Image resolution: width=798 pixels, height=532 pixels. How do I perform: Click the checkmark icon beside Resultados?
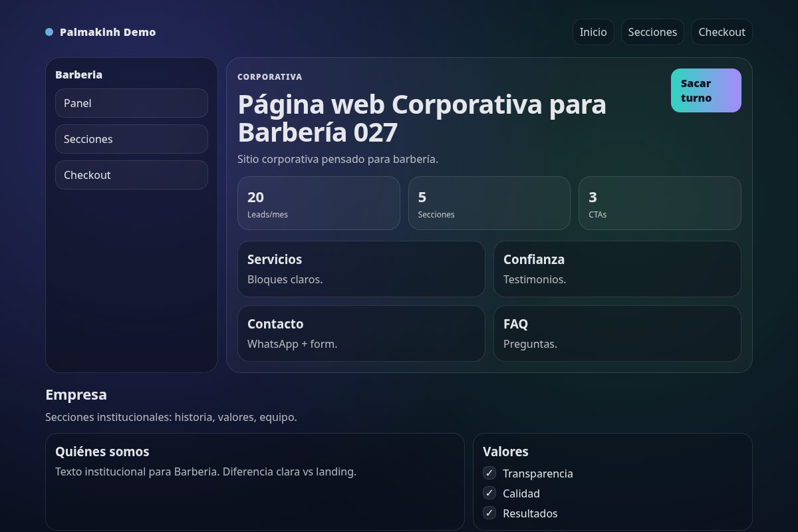tap(489, 513)
